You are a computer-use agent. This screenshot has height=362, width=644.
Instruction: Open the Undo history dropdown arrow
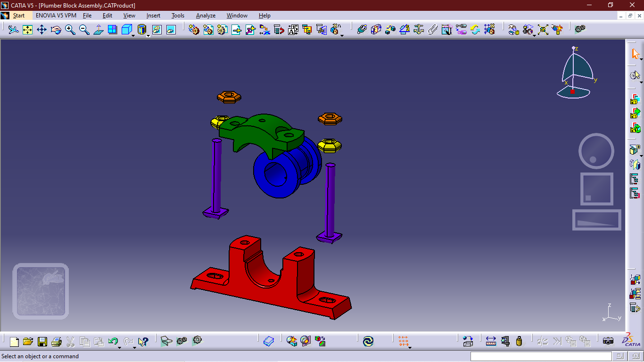pyautogui.click(x=119, y=347)
